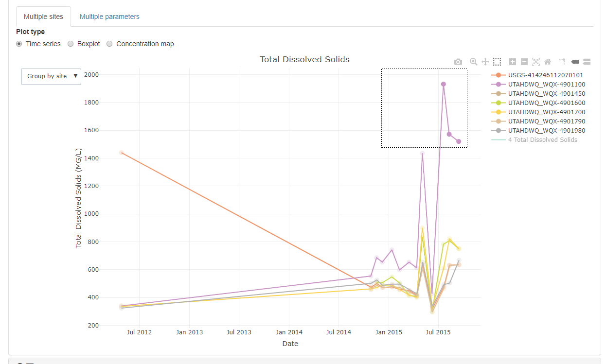Click the Zoom in plus icon
606x364 pixels.
pos(513,62)
